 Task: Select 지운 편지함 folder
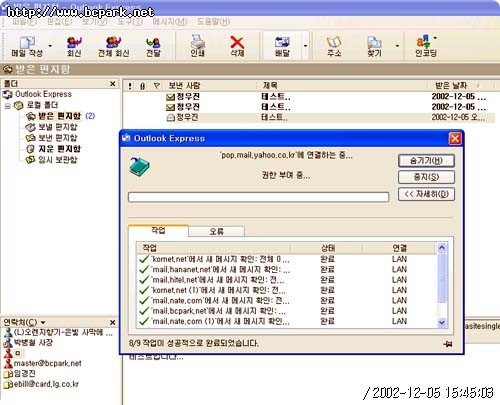tap(59, 149)
